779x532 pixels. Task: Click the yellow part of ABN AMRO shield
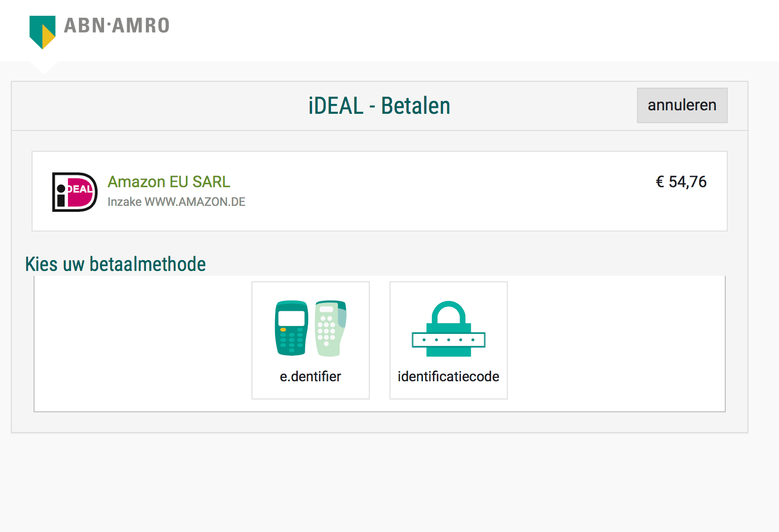pos(48,36)
